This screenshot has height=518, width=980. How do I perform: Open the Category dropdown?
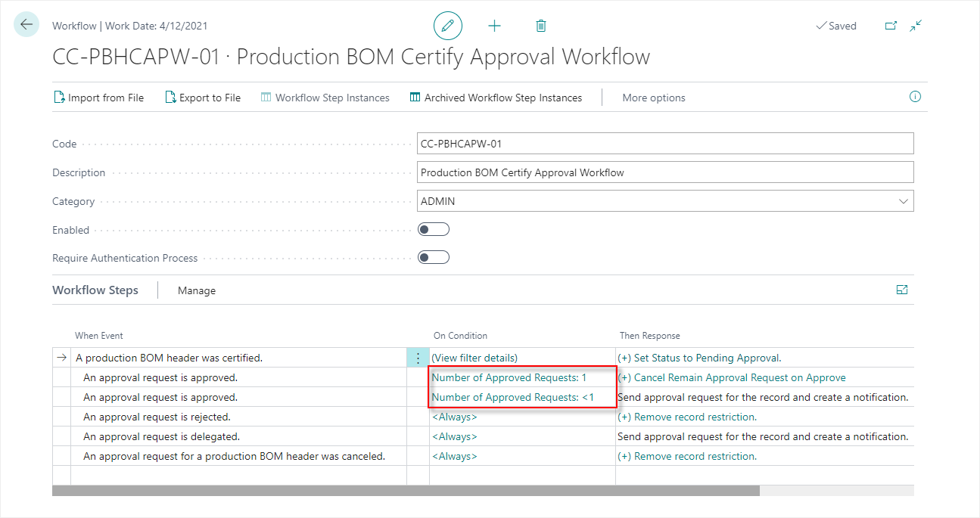(903, 200)
